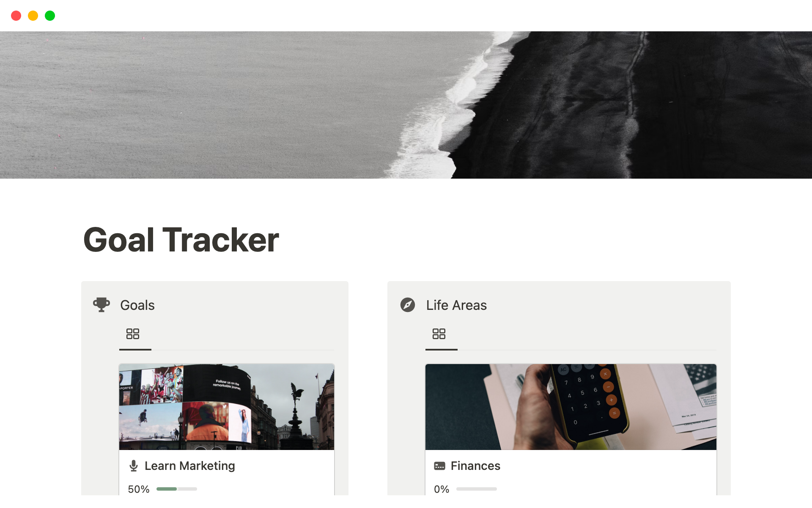The width and height of the screenshot is (812, 508).
Task: Open the Goals database heading
Action: pos(137,305)
